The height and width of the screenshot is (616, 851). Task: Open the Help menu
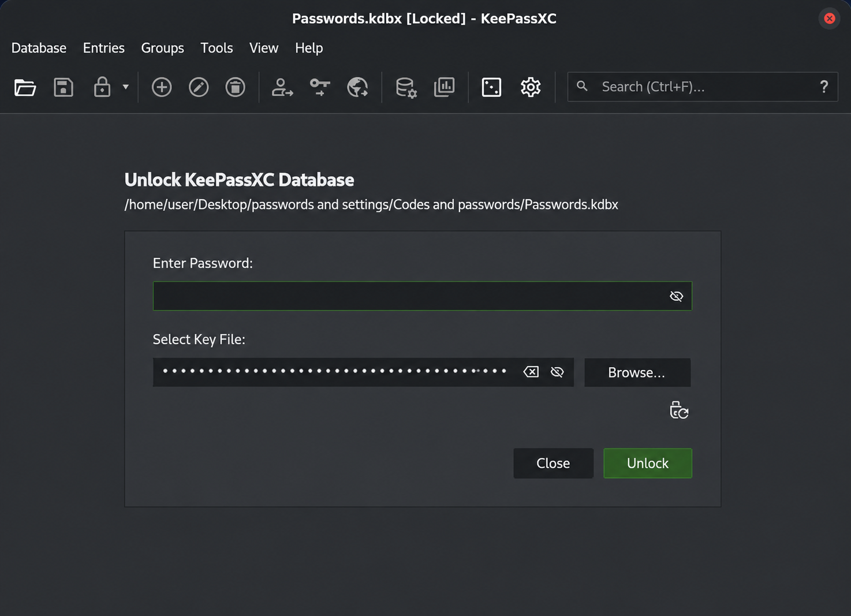pyautogui.click(x=309, y=48)
